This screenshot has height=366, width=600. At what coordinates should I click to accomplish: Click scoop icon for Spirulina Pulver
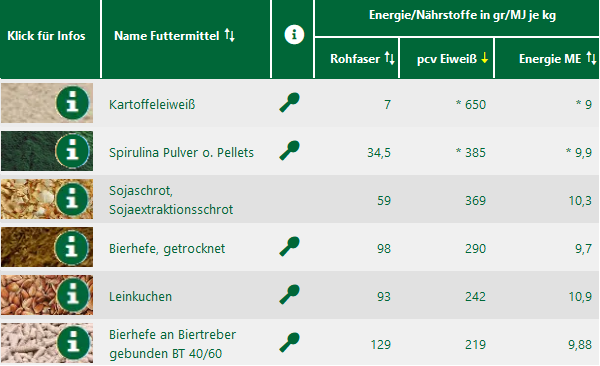click(x=290, y=150)
